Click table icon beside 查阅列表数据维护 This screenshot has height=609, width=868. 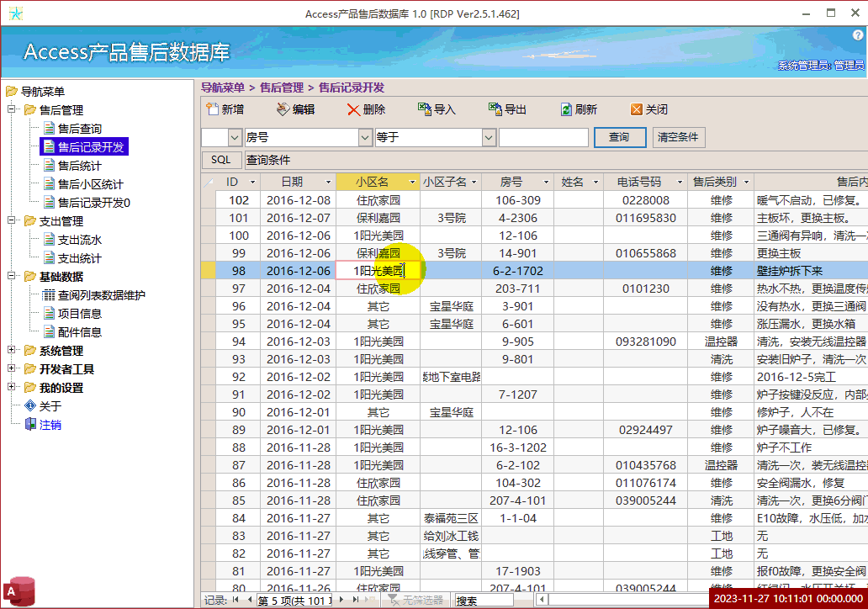(50, 295)
